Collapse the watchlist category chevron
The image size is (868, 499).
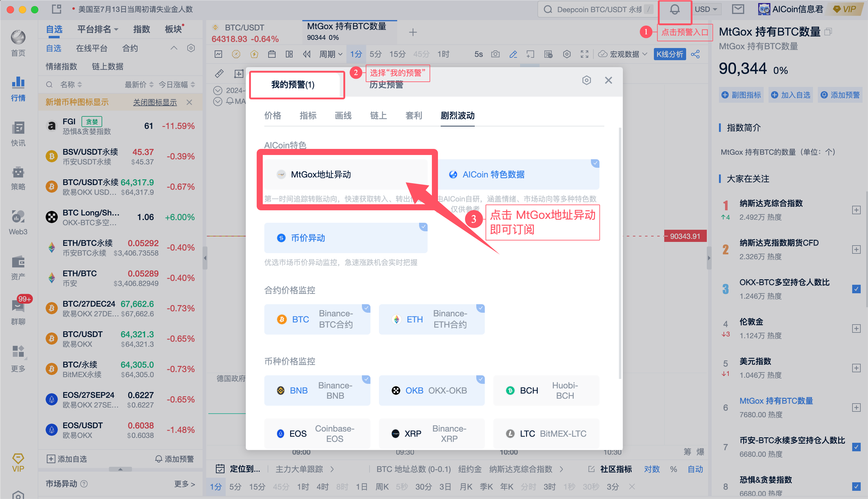click(x=174, y=48)
